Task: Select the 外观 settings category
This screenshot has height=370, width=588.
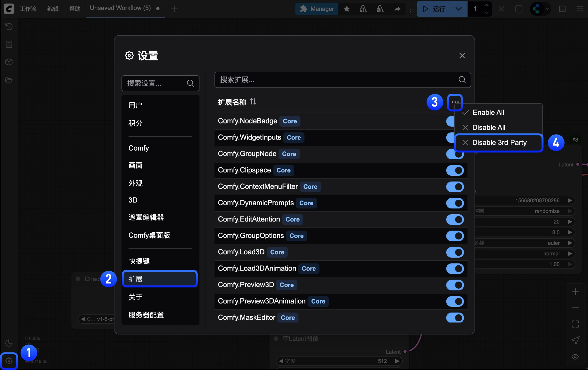Action: coord(136,183)
